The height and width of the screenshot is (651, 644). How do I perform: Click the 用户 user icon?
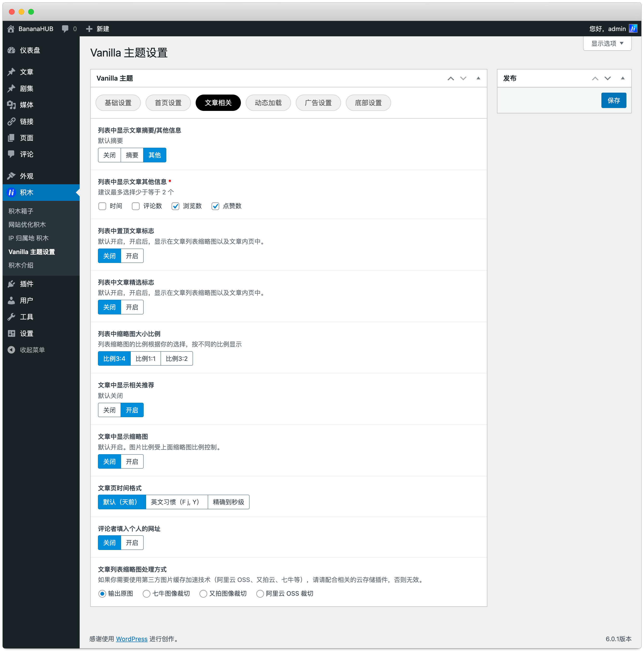pos(12,300)
